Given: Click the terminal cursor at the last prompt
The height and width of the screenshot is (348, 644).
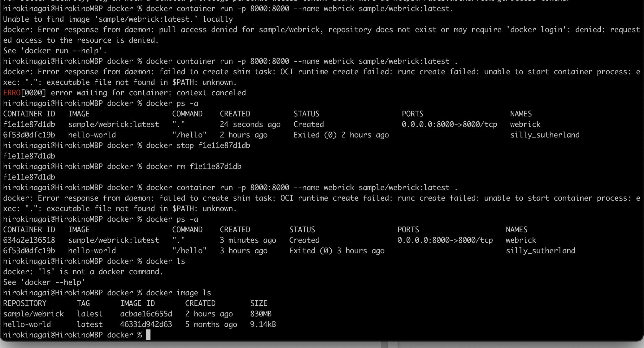Looking at the screenshot, I should [148, 335].
